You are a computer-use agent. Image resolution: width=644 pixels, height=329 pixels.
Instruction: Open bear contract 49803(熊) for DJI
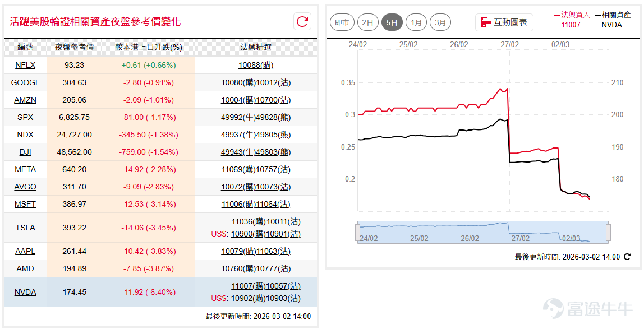pyautogui.click(x=273, y=152)
